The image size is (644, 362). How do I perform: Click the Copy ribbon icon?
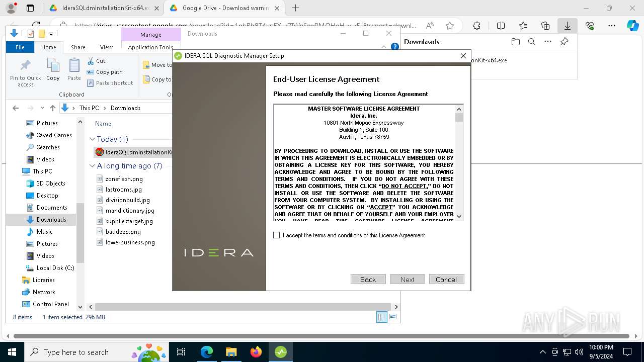pos(53,69)
